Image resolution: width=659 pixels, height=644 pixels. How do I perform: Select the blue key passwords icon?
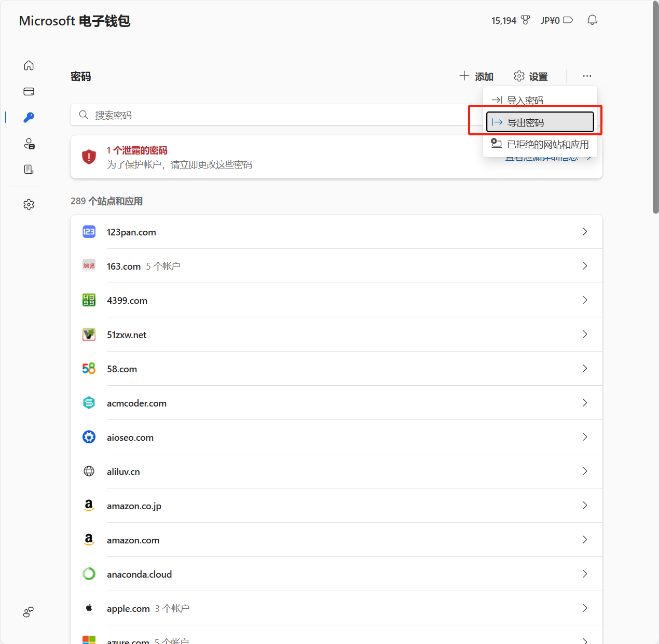(x=29, y=117)
